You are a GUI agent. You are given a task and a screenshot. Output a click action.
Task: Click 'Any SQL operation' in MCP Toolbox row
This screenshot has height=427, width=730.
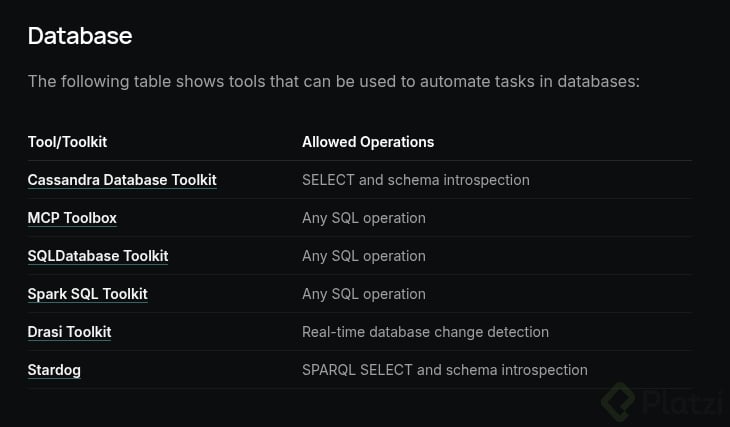(x=364, y=218)
